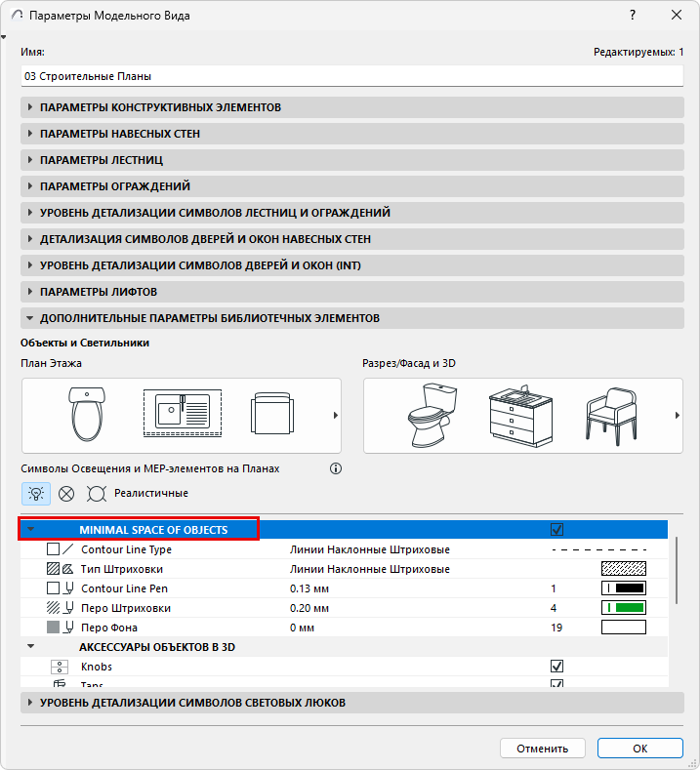Image resolution: width=700 pixels, height=770 pixels.
Task: Collapse the MINIMAL SPACE OF OBJECTS group
Action: [x=31, y=529]
